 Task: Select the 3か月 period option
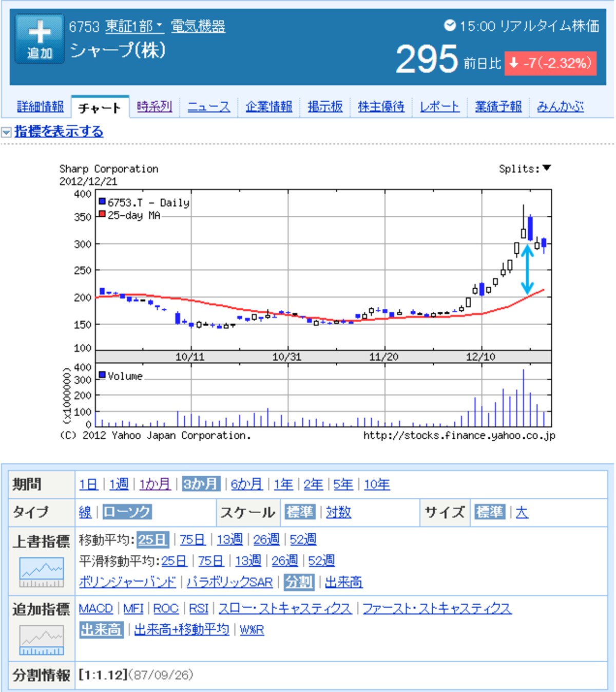click(201, 484)
